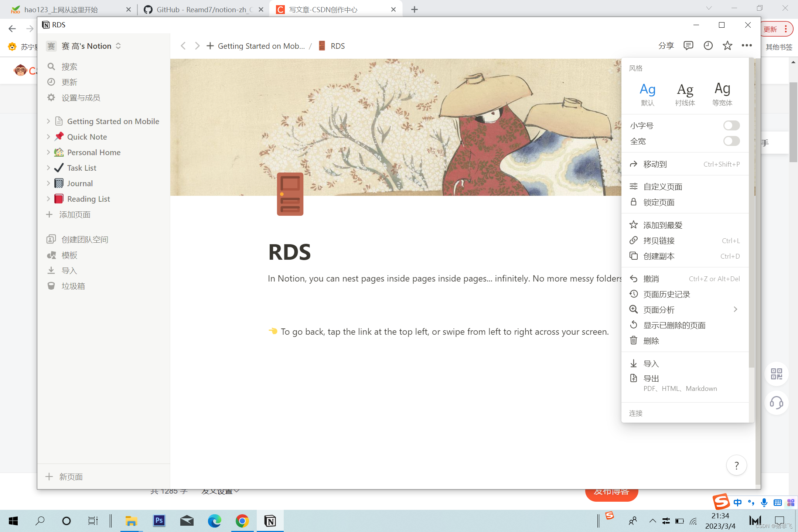The image size is (798, 532).
Task: Expand the Reading List page tree
Action: pyautogui.click(x=48, y=199)
